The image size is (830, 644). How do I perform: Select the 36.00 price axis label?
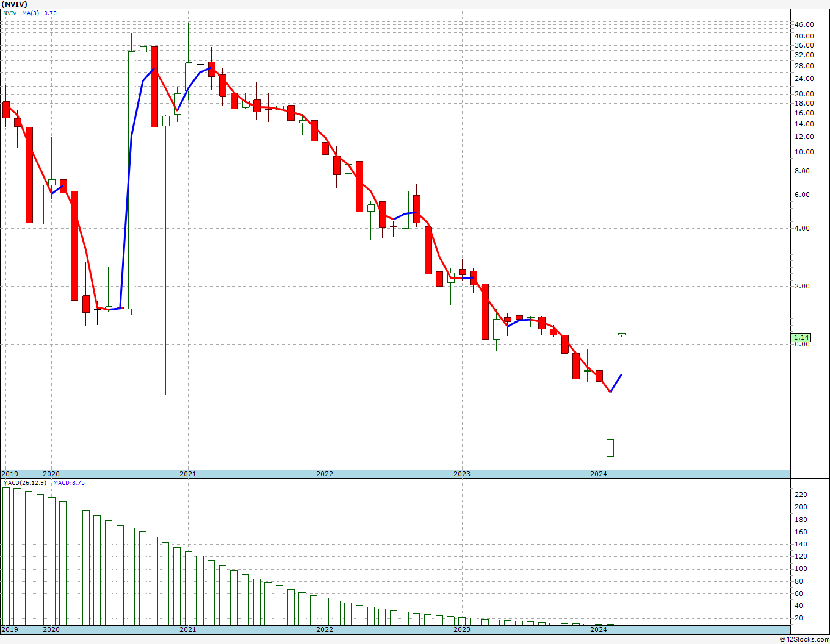coord(804,45)
